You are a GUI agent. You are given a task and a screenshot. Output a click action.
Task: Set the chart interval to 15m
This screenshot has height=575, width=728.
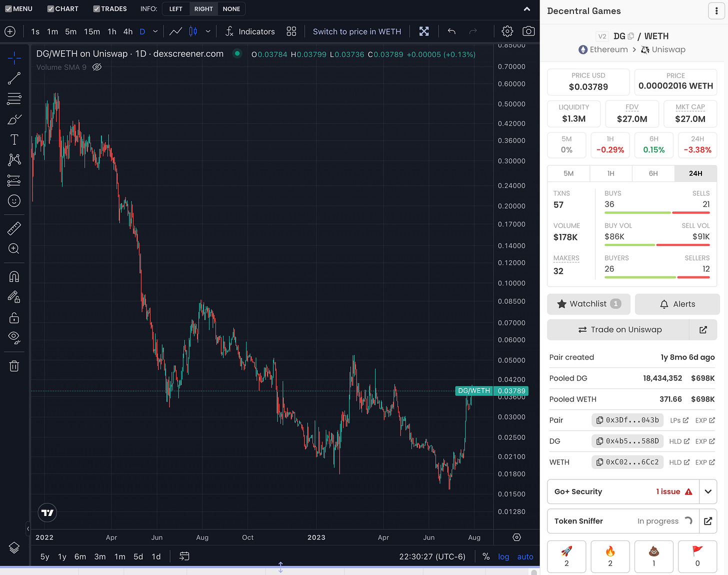pos(92,31)
